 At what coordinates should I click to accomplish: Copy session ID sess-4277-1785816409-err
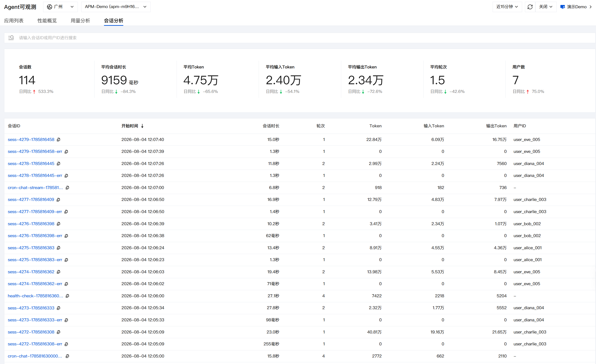click(x=66, y=212)
